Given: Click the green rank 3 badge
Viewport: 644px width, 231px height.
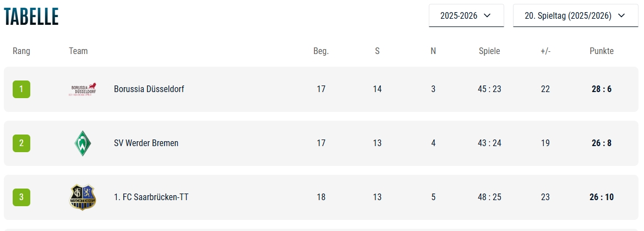Looking at the screenshot, I should point(21,197).
